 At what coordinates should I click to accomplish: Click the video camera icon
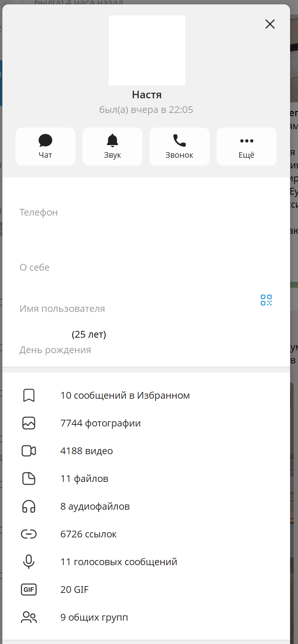pos(29,451)
